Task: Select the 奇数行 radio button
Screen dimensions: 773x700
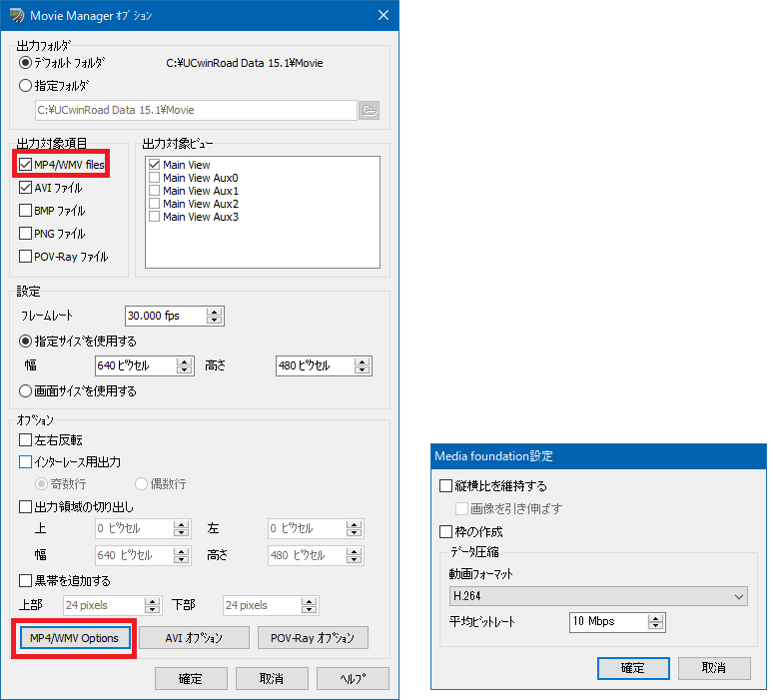Action: tap(41, 484)
